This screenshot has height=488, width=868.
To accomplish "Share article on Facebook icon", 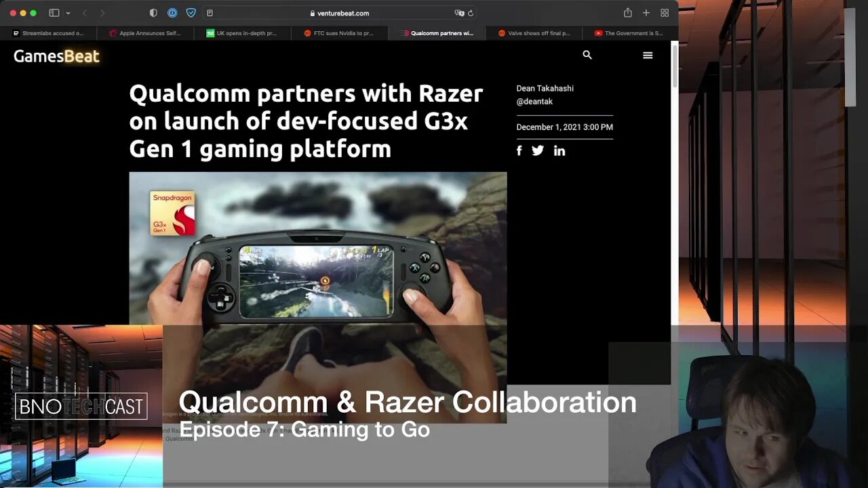I will (519, 150).
